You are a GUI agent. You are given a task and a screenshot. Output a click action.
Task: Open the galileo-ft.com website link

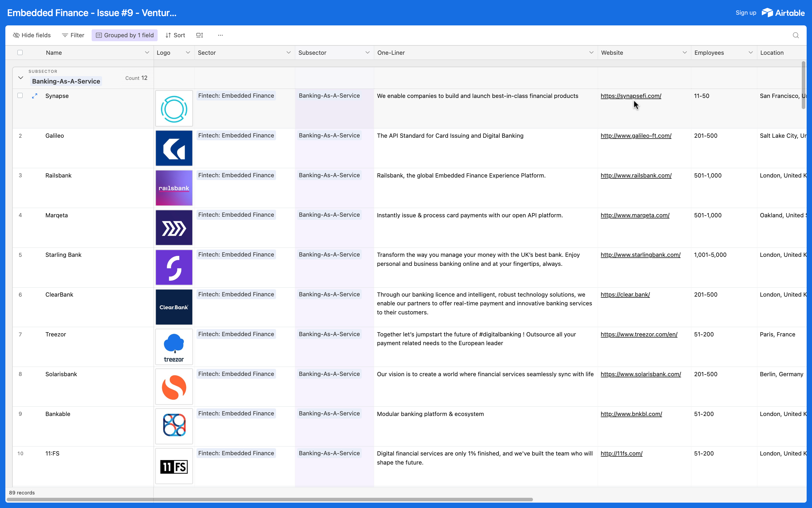point(636,136)
